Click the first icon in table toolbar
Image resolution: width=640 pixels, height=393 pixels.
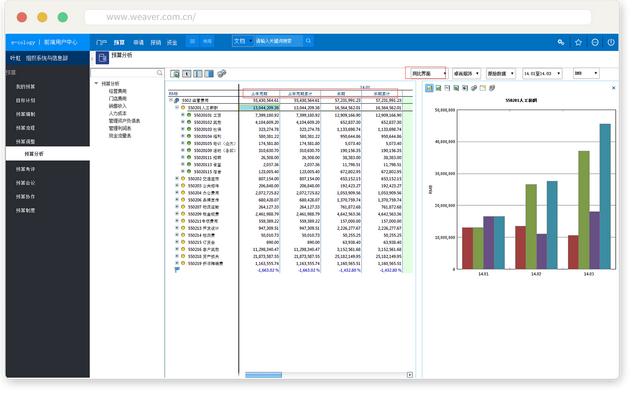175,73
